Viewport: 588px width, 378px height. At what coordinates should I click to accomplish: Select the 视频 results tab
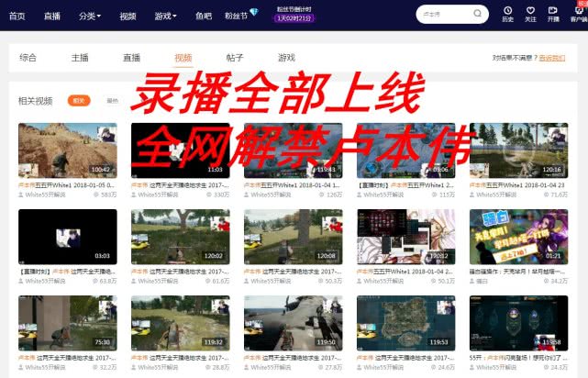click(x=183, y=58)
